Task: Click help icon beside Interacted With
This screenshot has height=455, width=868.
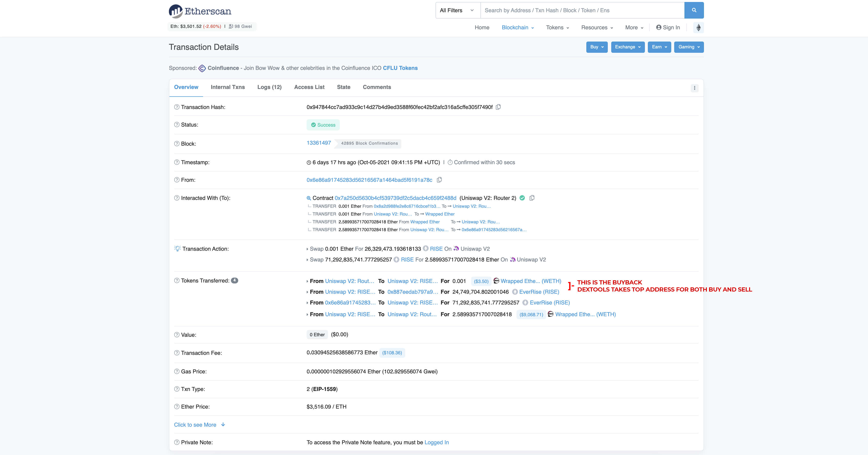Action: point(176,198)
